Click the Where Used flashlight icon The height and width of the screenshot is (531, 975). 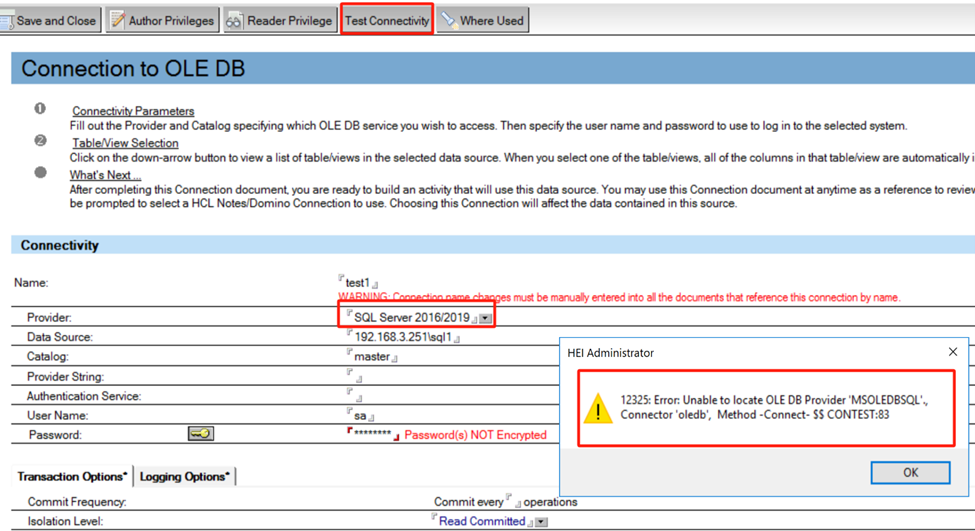pyautogui.click(x=449, y=20)
